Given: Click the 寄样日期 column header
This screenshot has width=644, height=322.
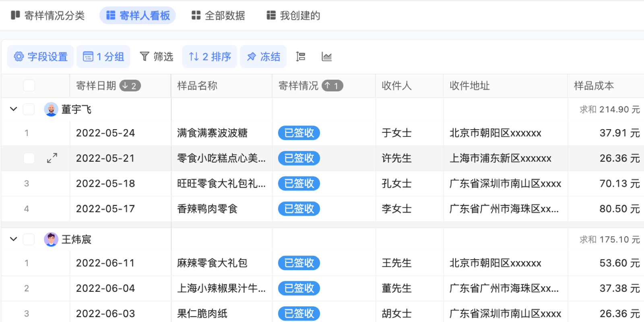Looking at the screenshot, I should [96, 86].
